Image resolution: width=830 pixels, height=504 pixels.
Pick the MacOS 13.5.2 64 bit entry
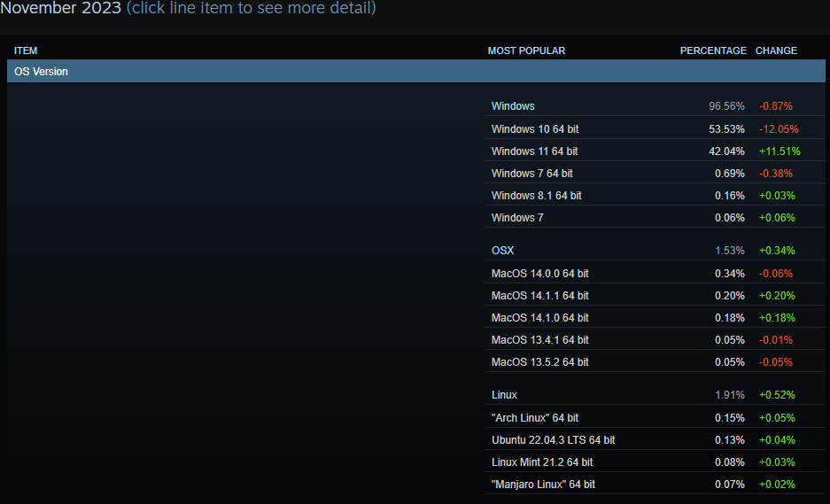pos(540,362)
